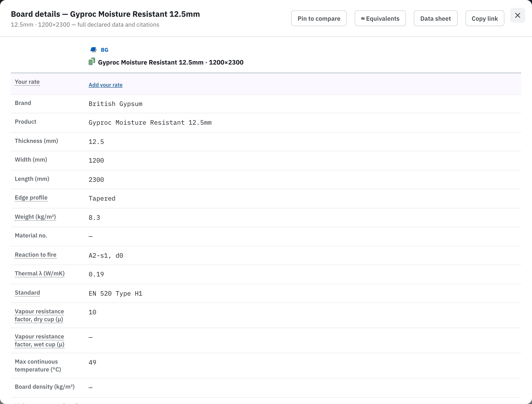This screenshot has width=532, height=404.
Task: Click the Your rate label
Action: pyautogui.click(x=27, y=82)
